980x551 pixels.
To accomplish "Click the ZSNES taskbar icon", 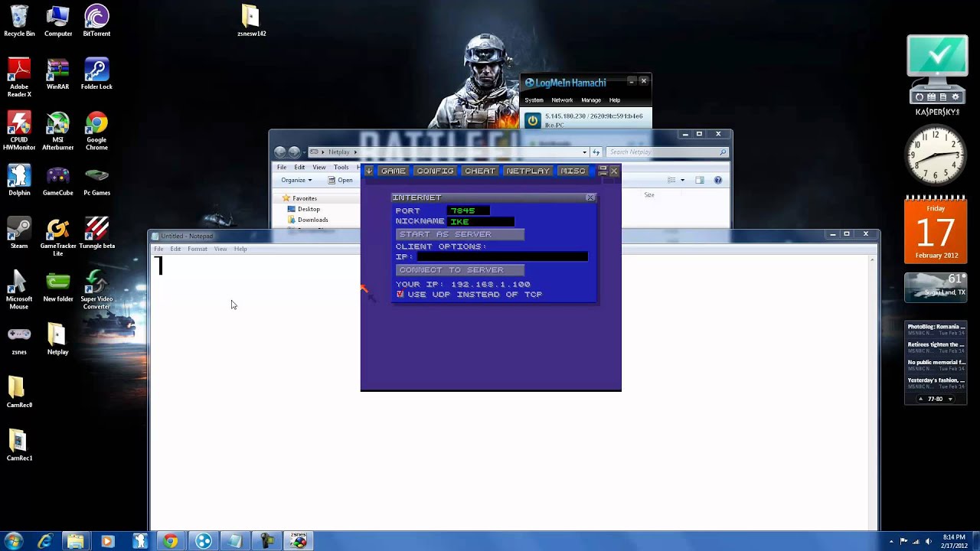I will coord(299,541).
